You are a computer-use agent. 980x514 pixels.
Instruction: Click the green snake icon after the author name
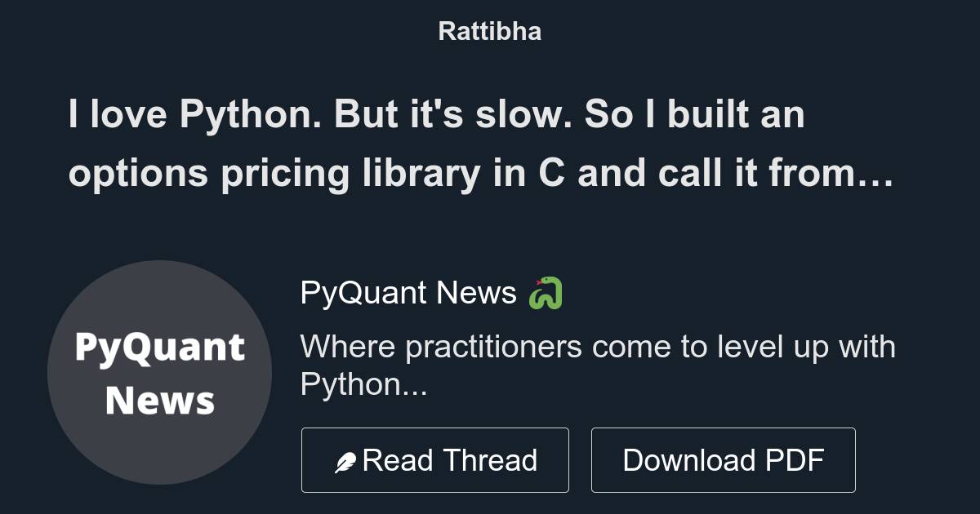click(x=546, y=293)
